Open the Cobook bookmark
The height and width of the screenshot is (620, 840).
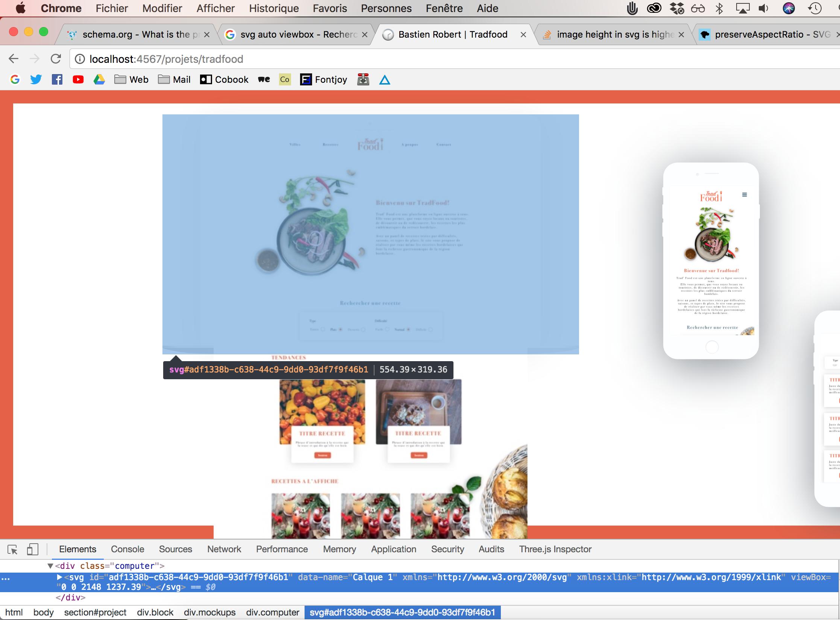tap(224, 79)
